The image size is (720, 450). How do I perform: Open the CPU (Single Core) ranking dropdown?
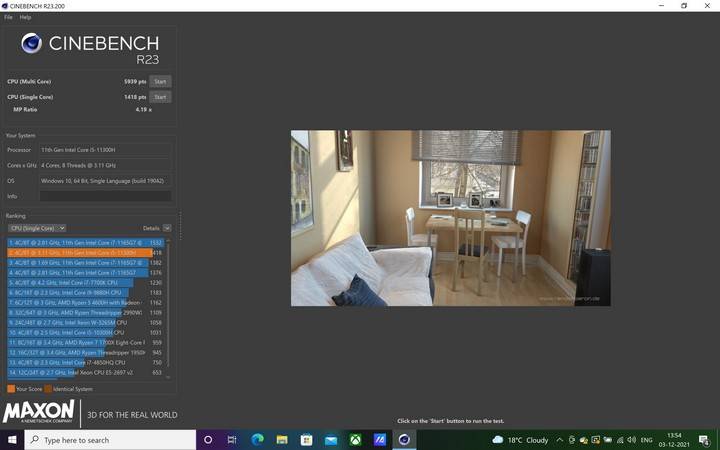(x=36, y=228)
